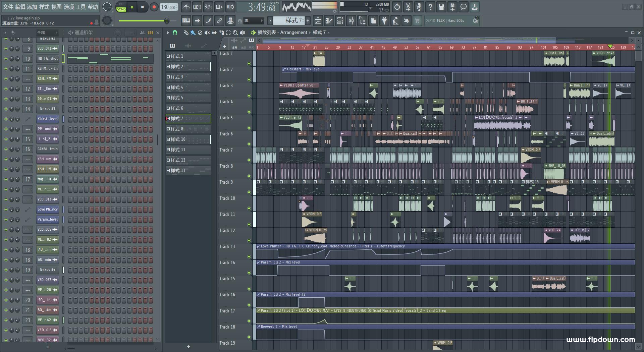The width and height of the screenshot is (644, 352).
Task: Click the arrow left of pattern selector 样式 7
Action: tap(270, 21)
